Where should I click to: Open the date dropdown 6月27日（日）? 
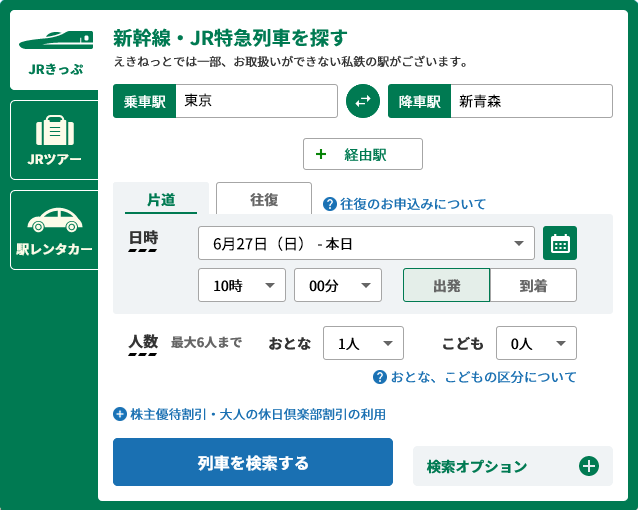click(x=366, y=243)
